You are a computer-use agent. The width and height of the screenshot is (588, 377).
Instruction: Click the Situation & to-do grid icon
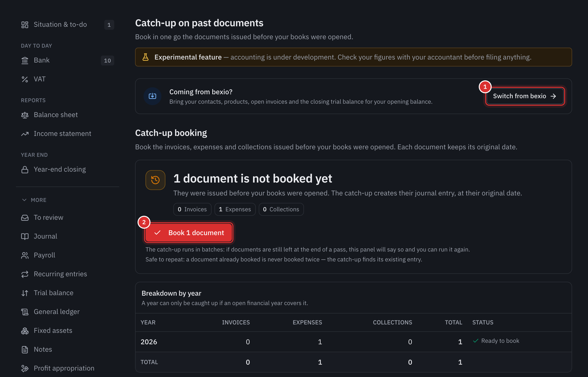coord(25,25)
